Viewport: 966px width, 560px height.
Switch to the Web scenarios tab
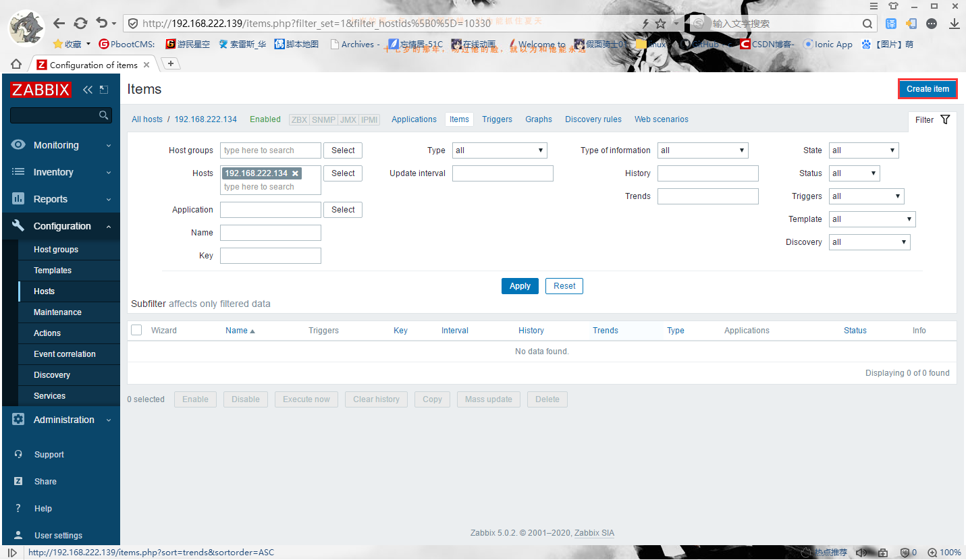[x=662, y=119]
